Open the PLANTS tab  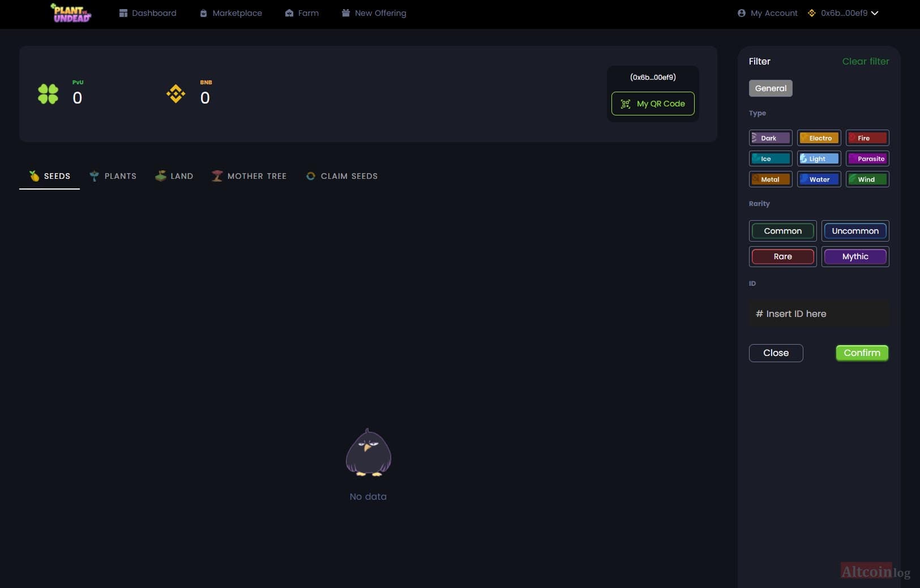pos(113,176)
